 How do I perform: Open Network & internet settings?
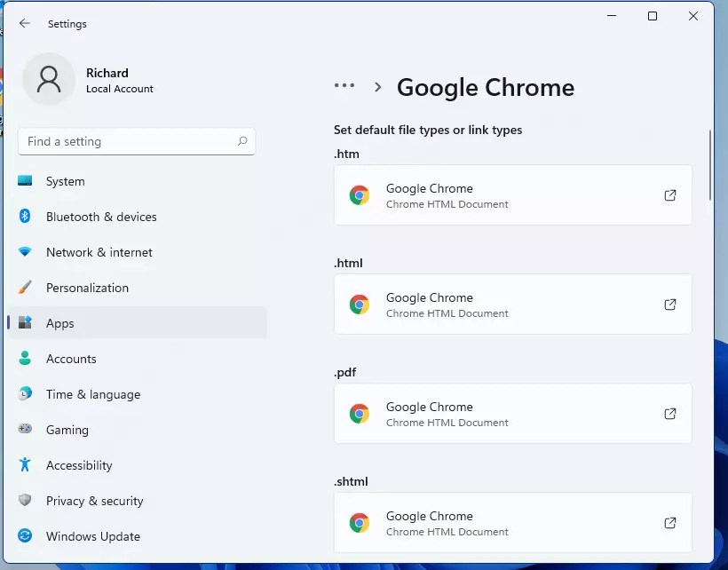[99, 252]
